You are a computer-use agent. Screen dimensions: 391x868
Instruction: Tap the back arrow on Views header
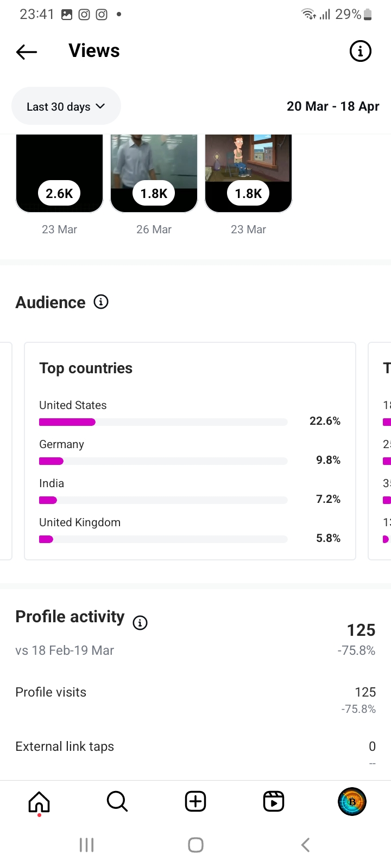point(27,52)
